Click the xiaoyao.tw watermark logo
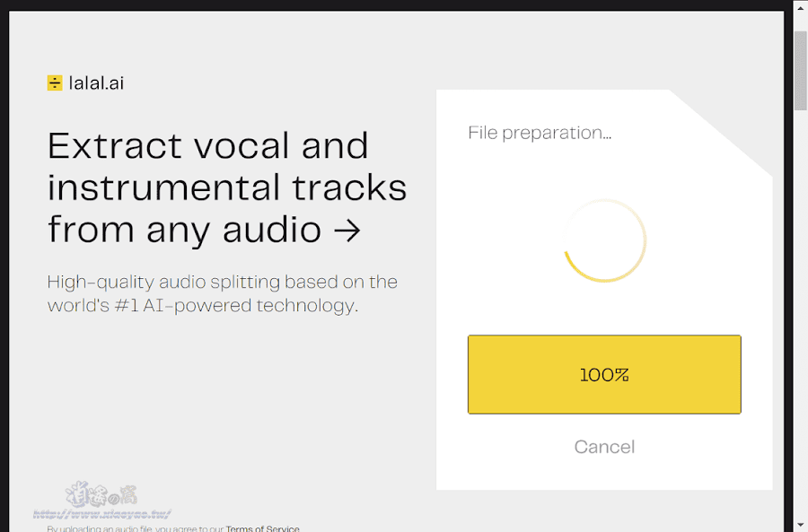 [x=101, y=495]
